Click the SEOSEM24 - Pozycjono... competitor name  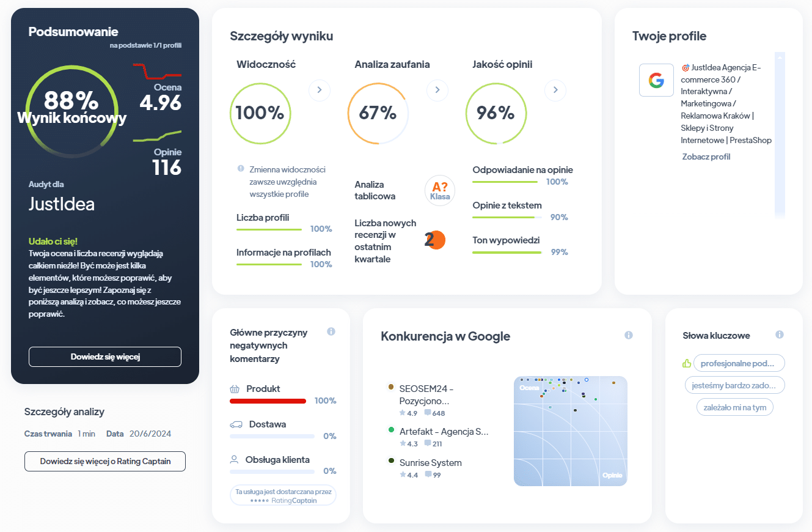426,394
